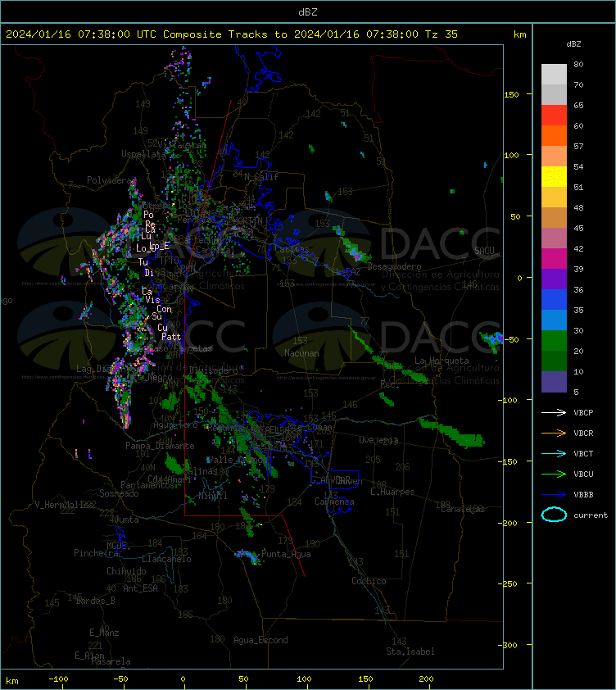Click the 'dBZ' label above color scale
Viewport: 616px width, 690px height.
573,43
